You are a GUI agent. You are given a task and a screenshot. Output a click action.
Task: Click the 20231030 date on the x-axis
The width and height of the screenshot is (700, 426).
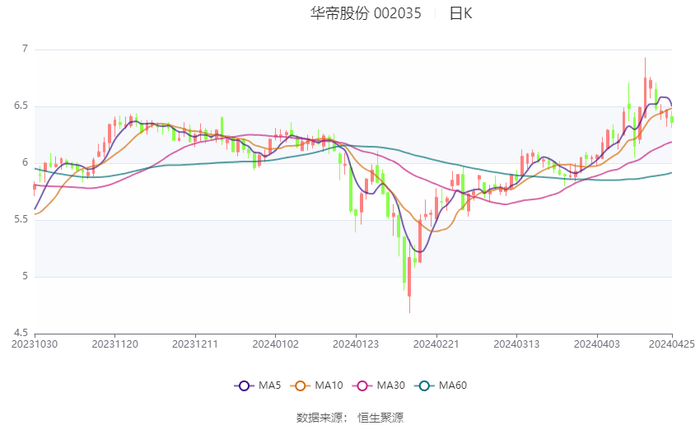(x=35, y=343)
